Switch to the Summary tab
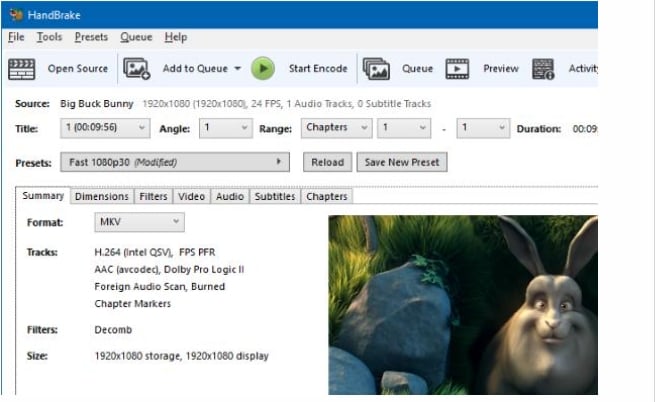Screen dimensions: 655x402 (x=43, y=196)
